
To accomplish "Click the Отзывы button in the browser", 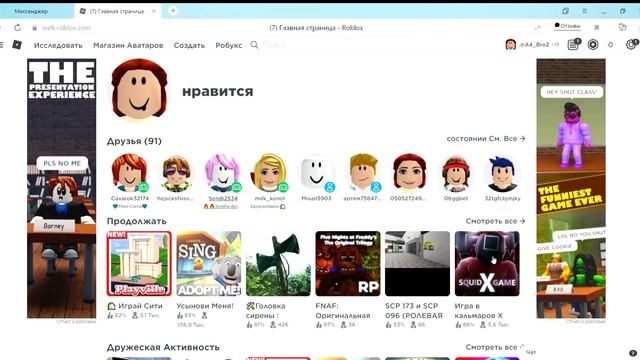I will 567,26.
